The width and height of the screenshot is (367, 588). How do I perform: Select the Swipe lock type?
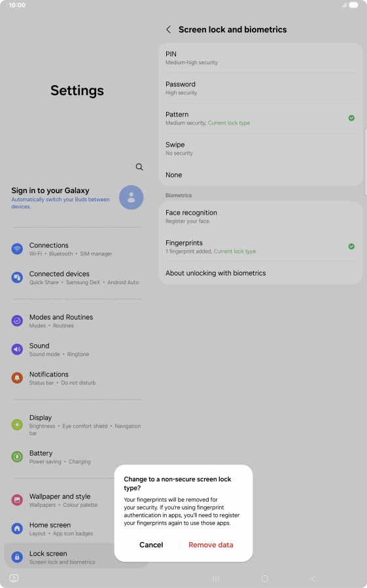pyautogui.click(x=260, y=149)
